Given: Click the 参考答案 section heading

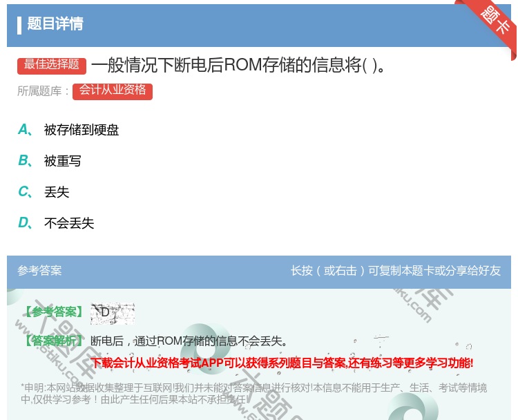Looking at the screenshot, I should [x=39, y=271].
